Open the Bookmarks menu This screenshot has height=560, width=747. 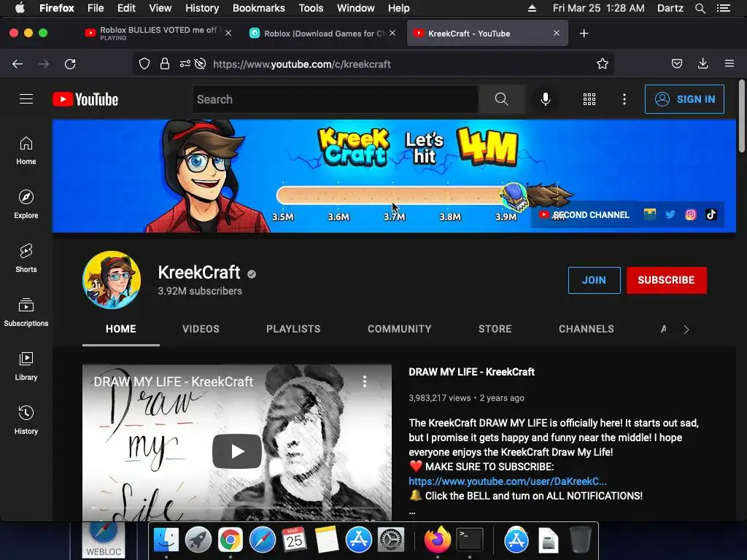pyautogui.click(x=259, y=8)
